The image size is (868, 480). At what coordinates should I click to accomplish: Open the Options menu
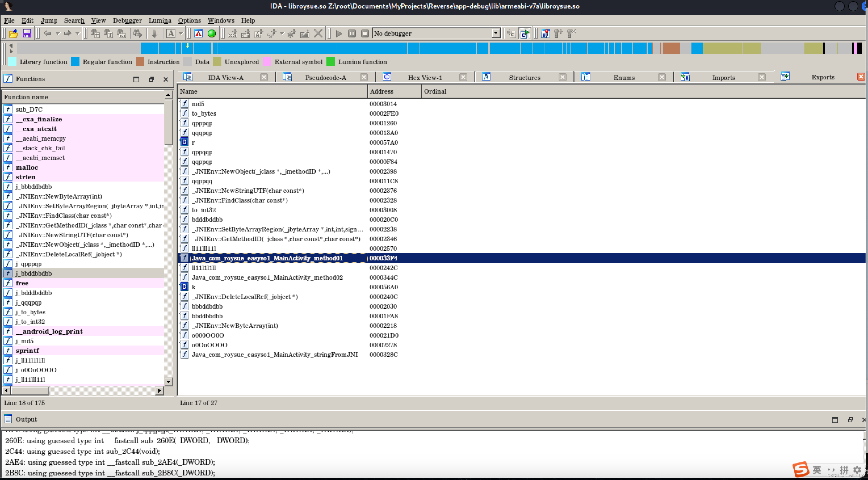[189, 20]
